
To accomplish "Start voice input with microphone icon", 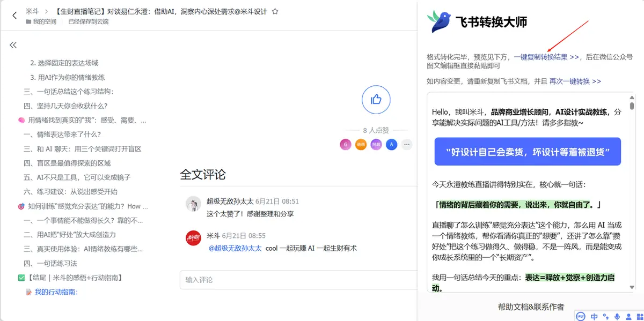I will pyautogui.click(x=617, y=316).
